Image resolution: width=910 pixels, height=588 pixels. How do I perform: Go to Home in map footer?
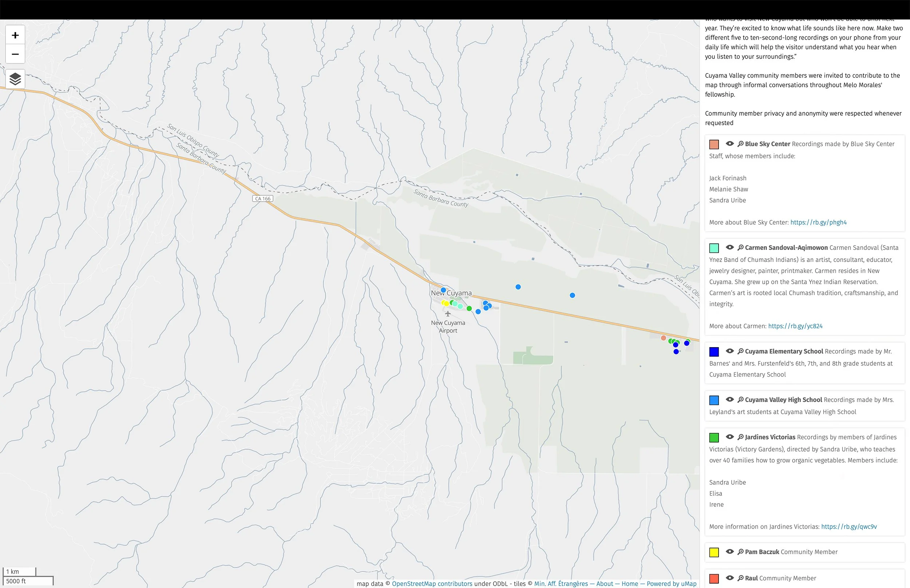[629, 583]
